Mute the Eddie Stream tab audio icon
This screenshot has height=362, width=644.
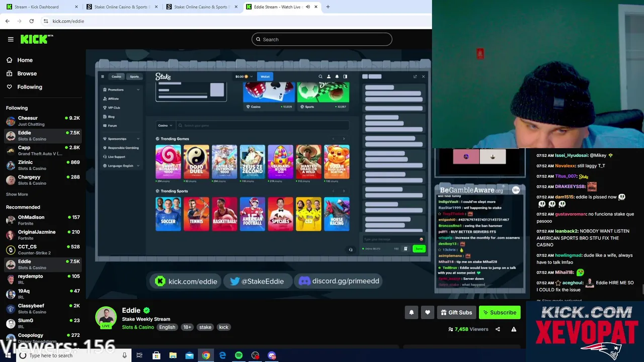coord(307,7)
